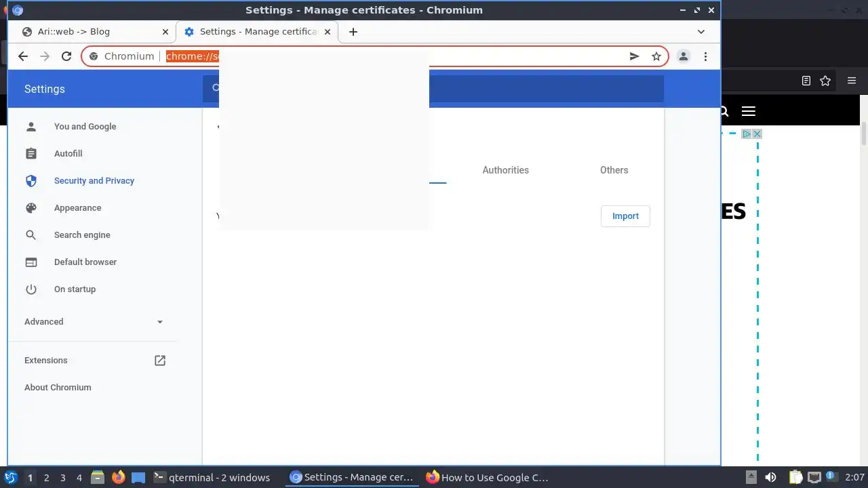Open the Chromium profile avatar button
Viewport: 868px width, 488px height.
pyautogui.click(x=684, y=56)
